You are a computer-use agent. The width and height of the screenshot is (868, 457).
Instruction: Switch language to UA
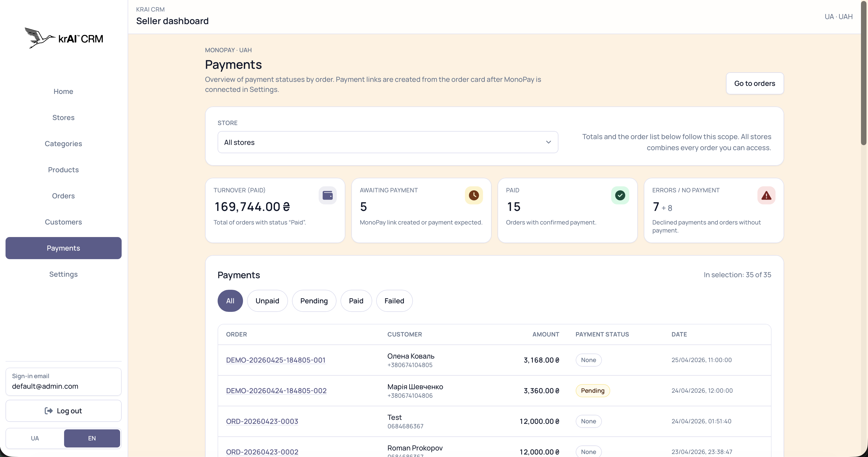[x=35, y=438]
